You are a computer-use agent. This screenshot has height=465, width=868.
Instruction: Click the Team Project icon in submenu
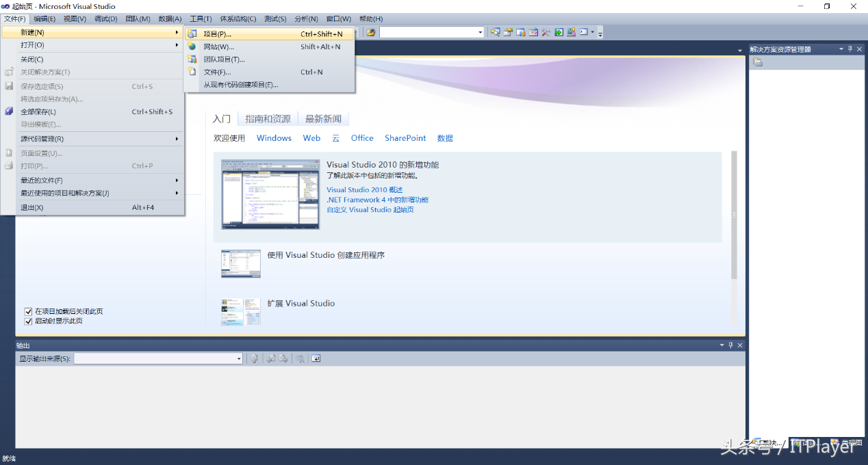[192, 59]
